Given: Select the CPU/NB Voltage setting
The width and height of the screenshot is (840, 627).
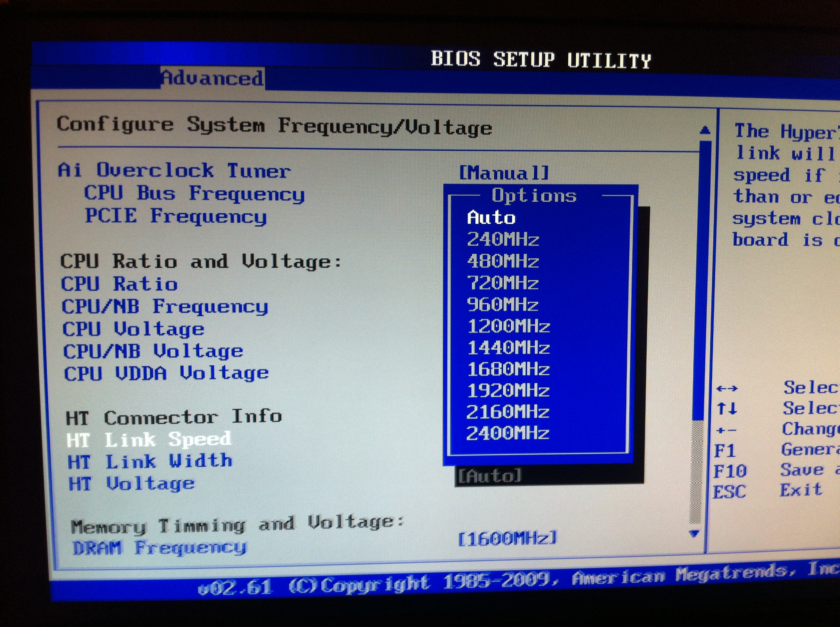Looking at the screenshot, I should (153, 351).
